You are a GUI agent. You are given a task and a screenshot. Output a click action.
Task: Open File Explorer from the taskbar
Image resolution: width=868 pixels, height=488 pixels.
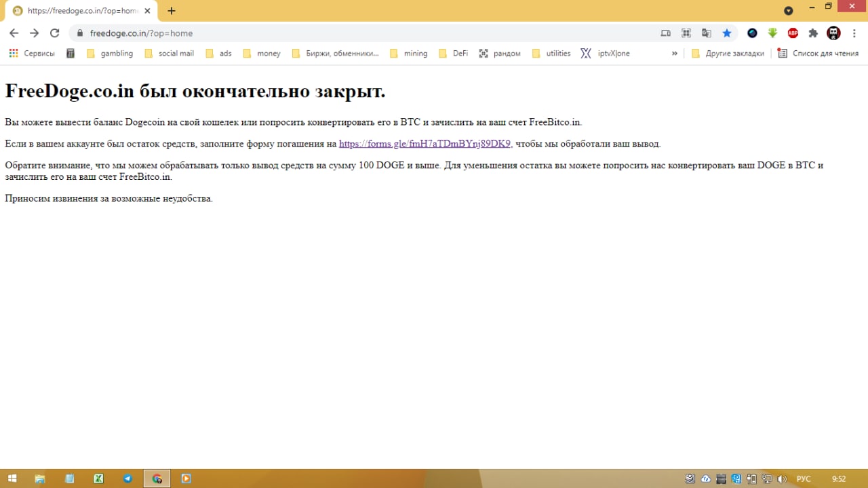pos(40,478)
